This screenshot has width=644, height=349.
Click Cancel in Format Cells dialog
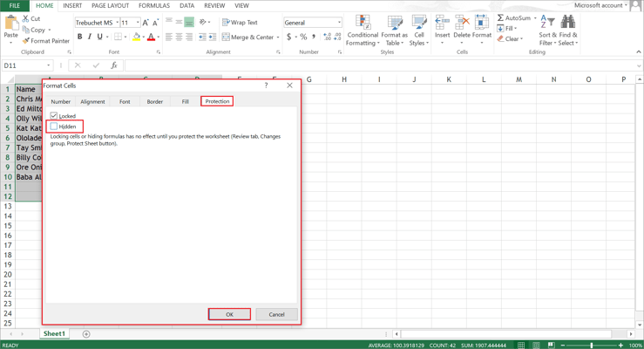(x=276, y=314)
